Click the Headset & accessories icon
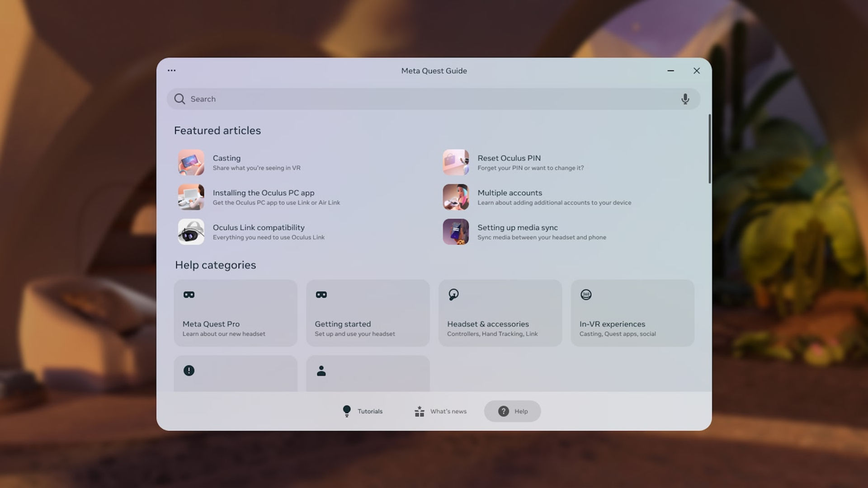 click(x=453, y=295)
